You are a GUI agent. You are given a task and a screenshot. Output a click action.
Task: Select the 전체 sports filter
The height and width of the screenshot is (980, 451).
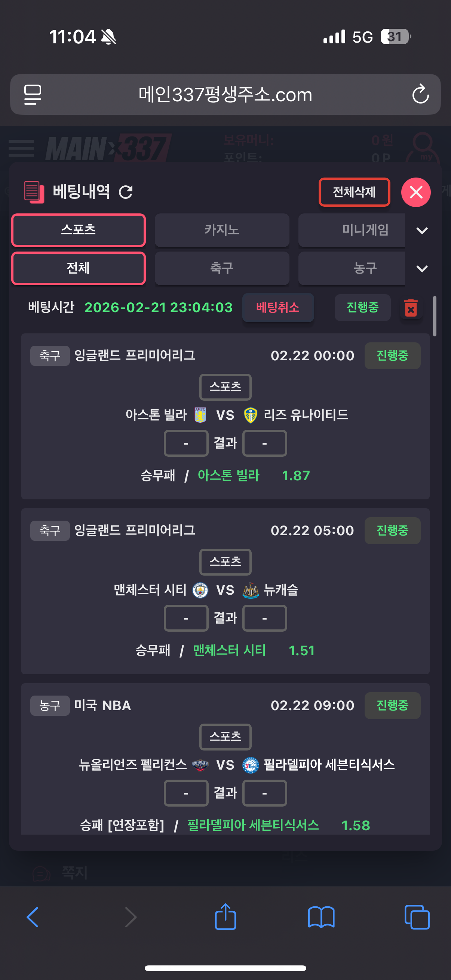(x=79, y=269)
